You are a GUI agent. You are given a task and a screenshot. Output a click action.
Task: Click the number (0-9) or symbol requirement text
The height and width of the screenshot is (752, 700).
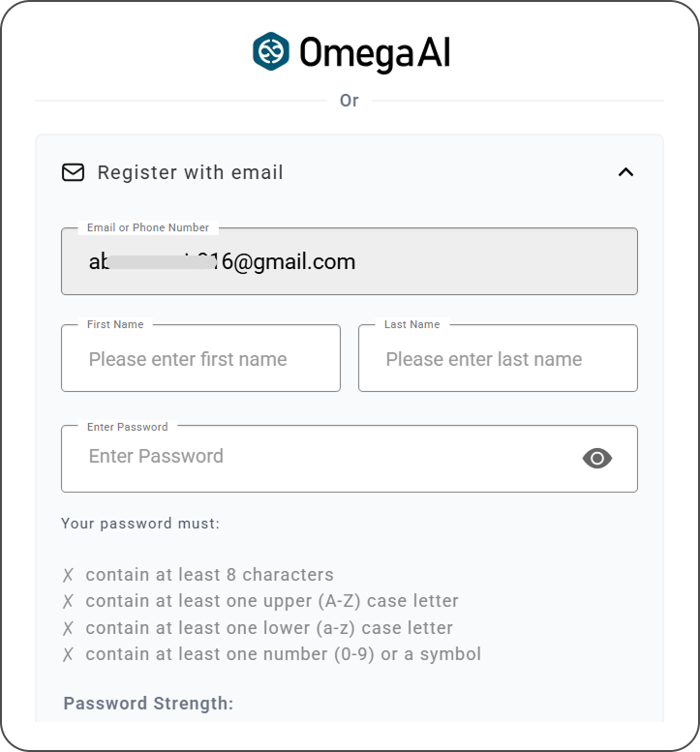click(x=283, y=654)
